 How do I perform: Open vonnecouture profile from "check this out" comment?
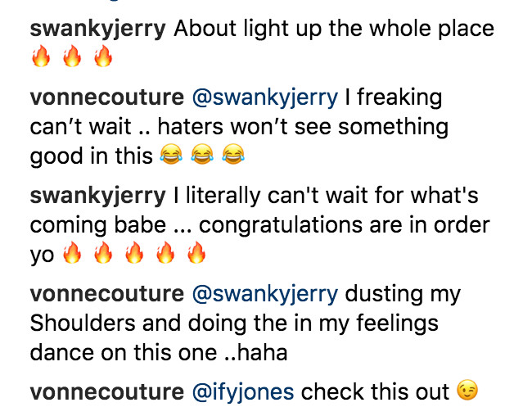pyautogui.click(x=106, y=392)
